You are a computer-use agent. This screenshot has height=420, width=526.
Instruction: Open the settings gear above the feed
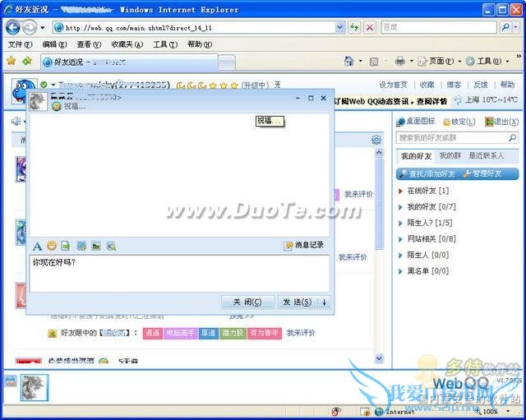(376, 140)
